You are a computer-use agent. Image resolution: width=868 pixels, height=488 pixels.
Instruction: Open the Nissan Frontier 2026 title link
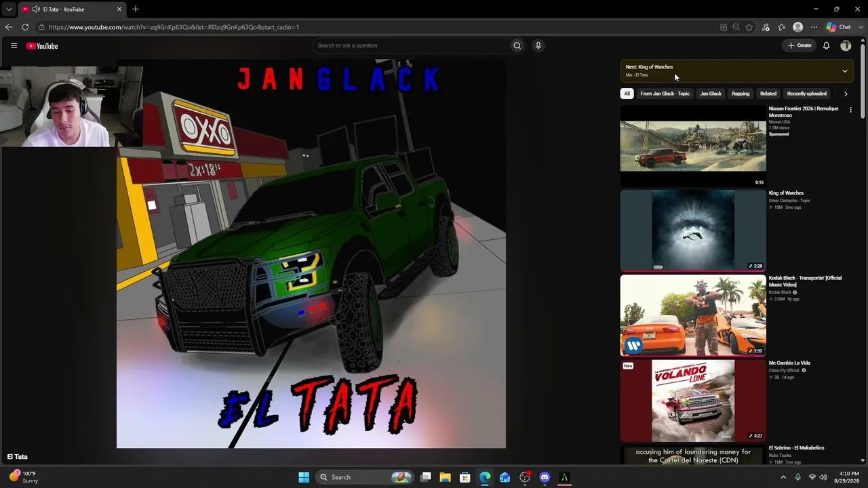804,112
